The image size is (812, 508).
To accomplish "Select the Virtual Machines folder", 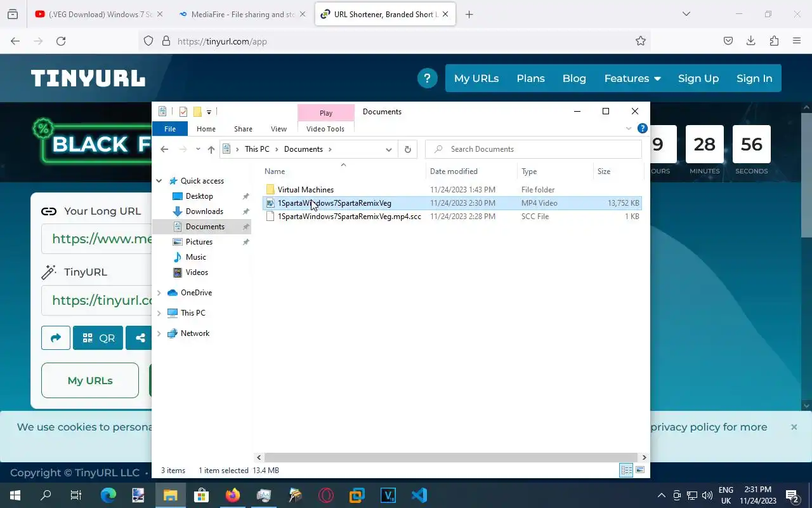I will pyautogui.click(x=305, y=190).
